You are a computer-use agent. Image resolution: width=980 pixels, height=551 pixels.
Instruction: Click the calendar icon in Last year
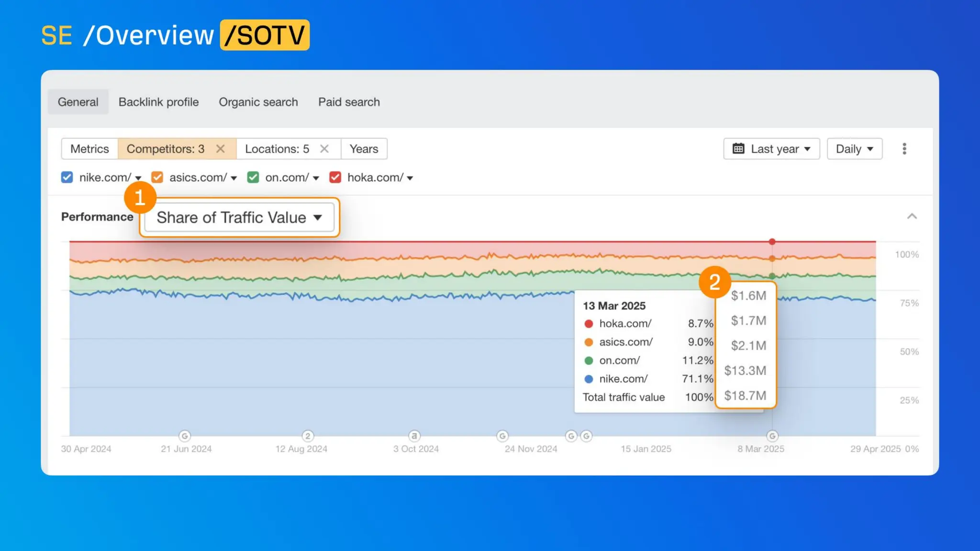click(x=738, y=149)
